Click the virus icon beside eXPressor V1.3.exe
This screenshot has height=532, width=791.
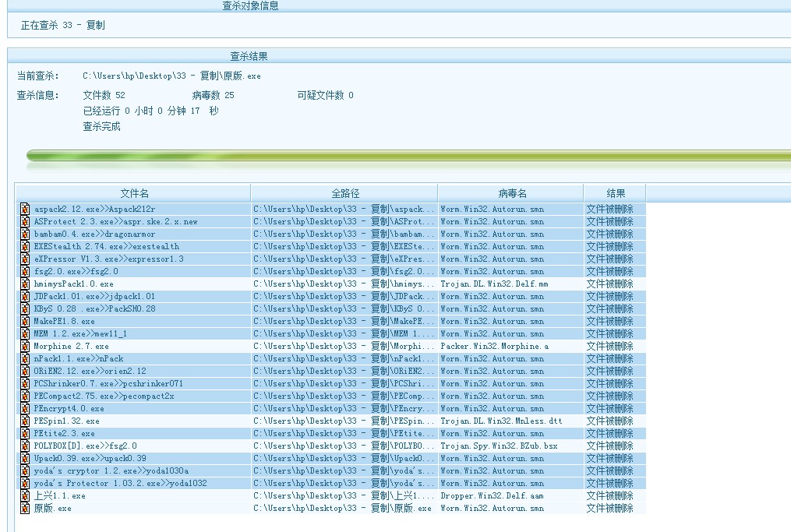click(x=25, y=259)
